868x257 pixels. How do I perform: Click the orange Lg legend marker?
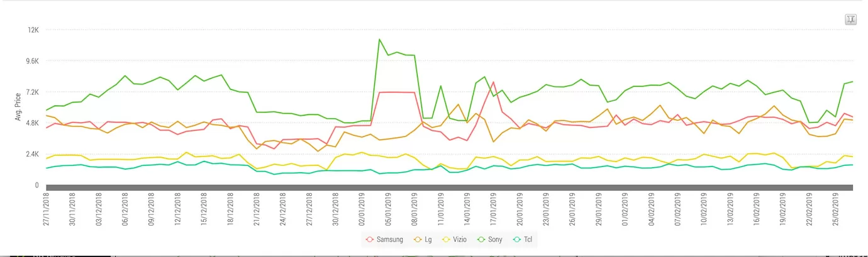418,239
